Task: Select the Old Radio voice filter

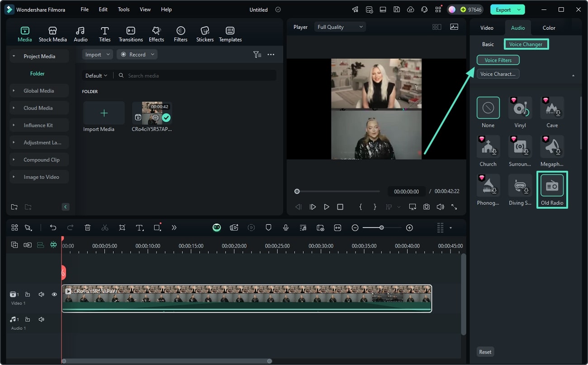Action: point(552,186)
